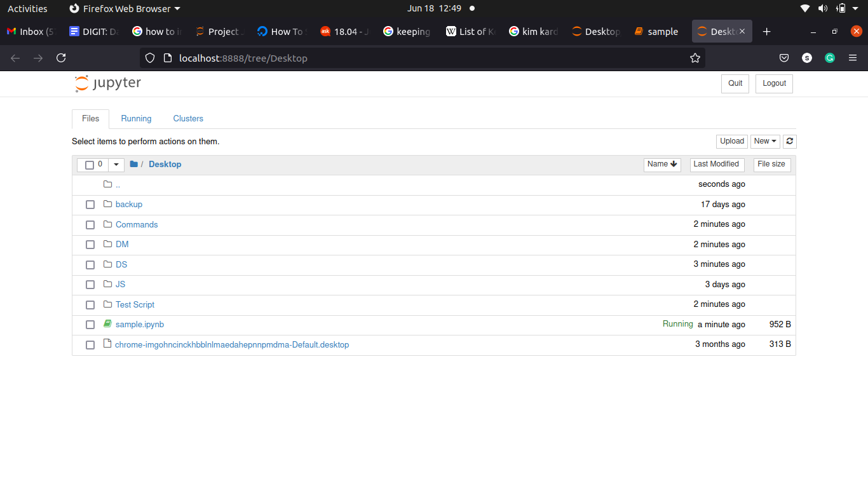
Task: Select the sample.ipynb checkbox
Action: point(90,325)
